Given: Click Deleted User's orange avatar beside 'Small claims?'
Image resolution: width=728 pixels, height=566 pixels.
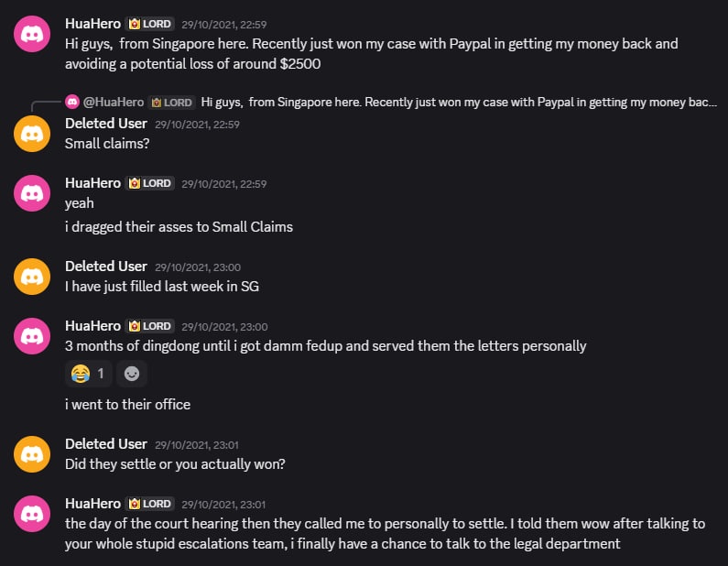Looking at the screenshot, I should pyautogui.click(x=32, y=135).
